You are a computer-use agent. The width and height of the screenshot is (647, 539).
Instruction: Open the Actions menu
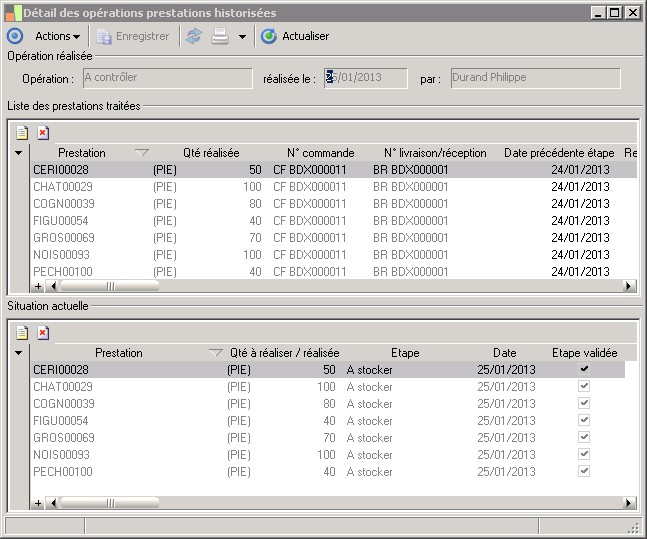pos(58,36)
